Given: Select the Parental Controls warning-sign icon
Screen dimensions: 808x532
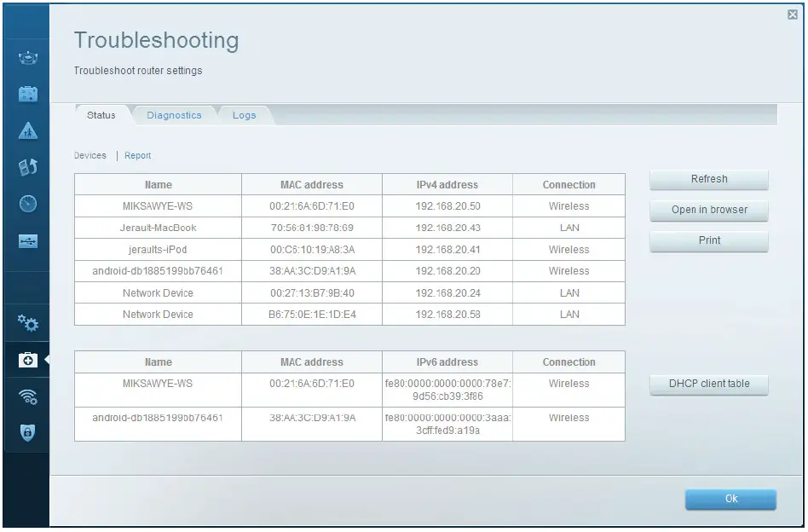Looking at the screenshot, I should click(27, 130).
